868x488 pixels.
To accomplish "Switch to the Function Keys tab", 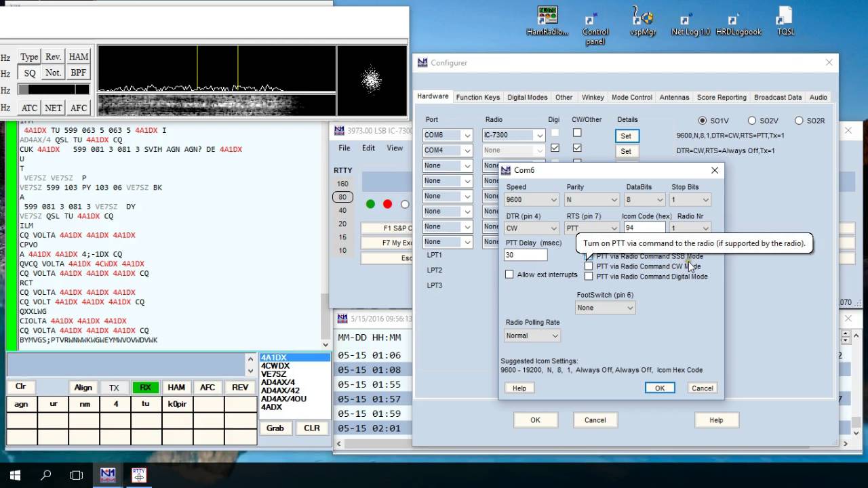I will click(x=478, y=98).
